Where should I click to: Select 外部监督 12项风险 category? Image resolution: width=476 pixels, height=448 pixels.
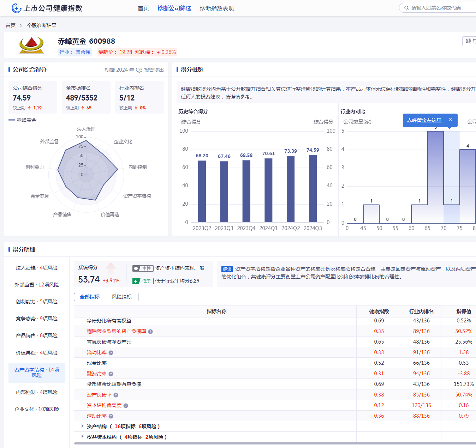click(x=37, y=285)
